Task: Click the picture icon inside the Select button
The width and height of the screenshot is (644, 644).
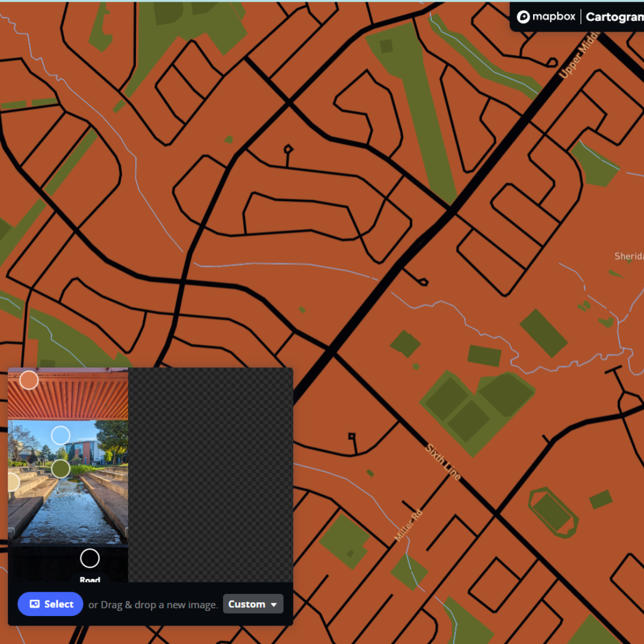Action: point(35,604)
